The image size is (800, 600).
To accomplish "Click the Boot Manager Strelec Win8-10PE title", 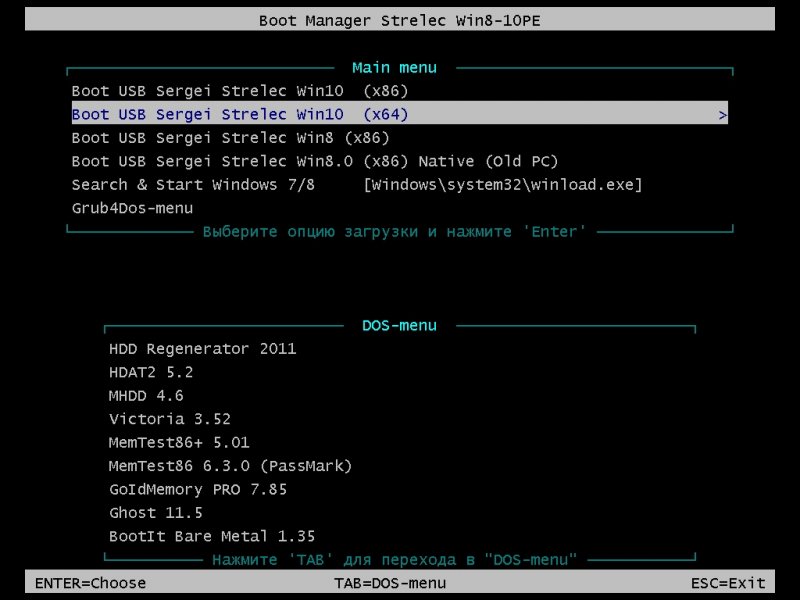I will [399, 21].
